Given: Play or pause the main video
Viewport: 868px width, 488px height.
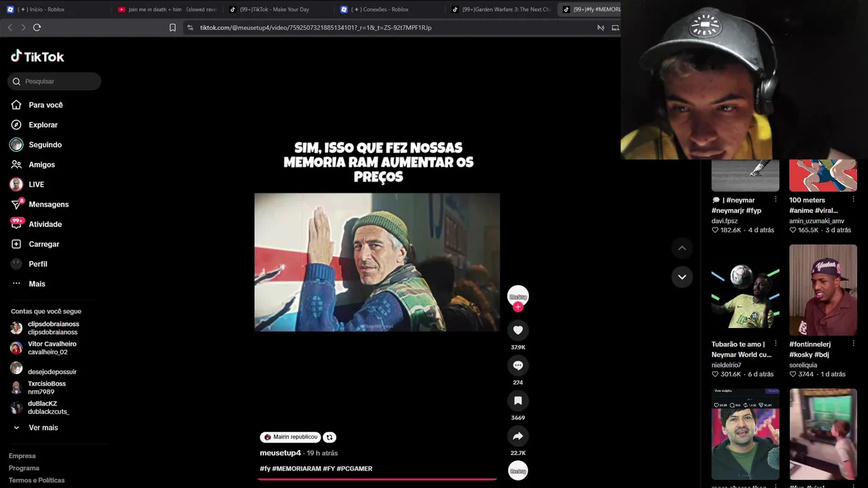Looking at the screenshot, I should pos(377,262).
